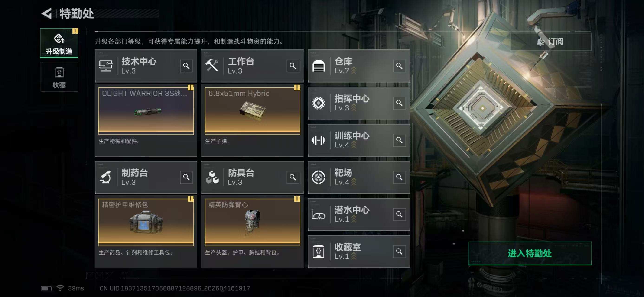Screen dimensions: 644x297
Task: Select the 精英防弹背心 item card
Action: click(x=253, y=222)
